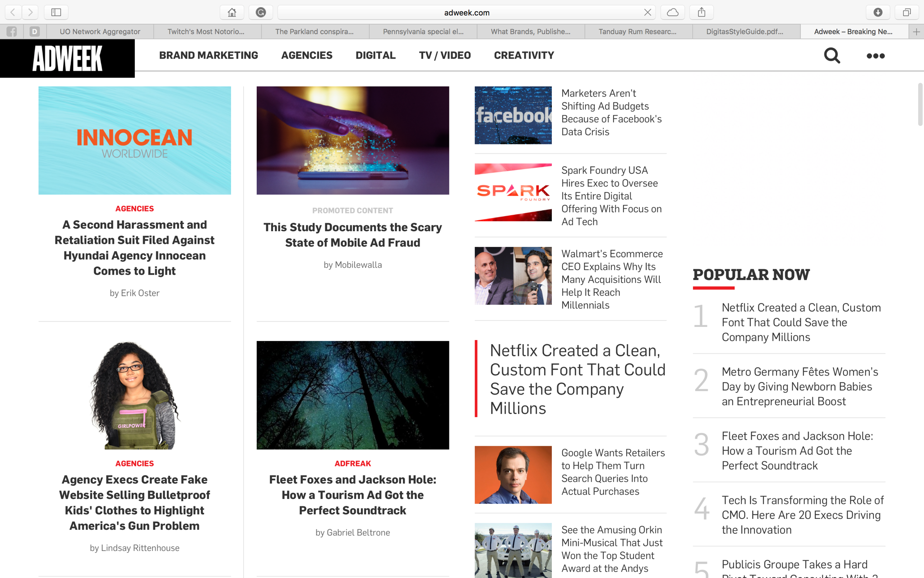
Task: Open the Fleet Foxes and Jackson Hole article headline
Action: point(352,495)
